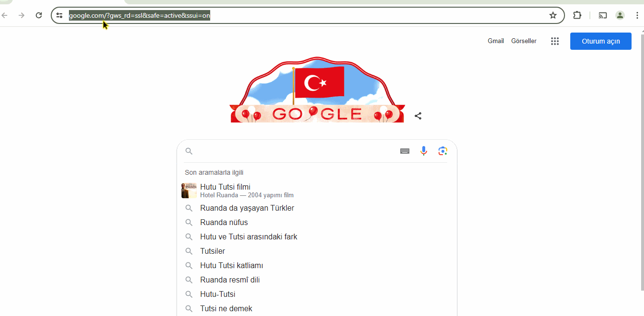Choose suggestion Tutsi ne demek

(317, 309)
